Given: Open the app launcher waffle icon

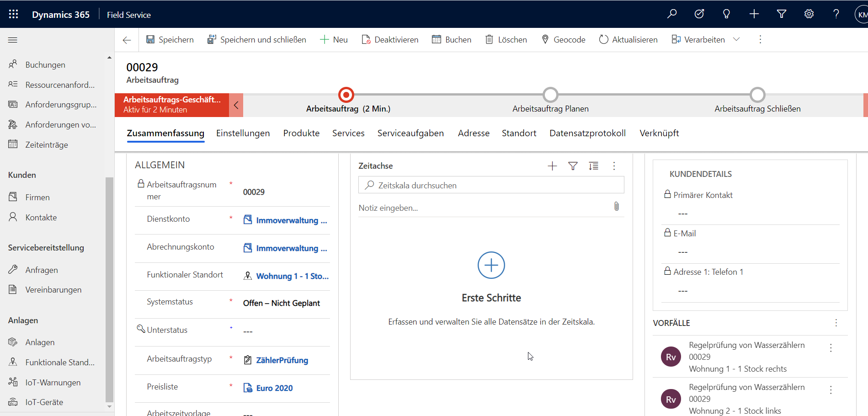Looking at the screenshot, I should point(13,14).
